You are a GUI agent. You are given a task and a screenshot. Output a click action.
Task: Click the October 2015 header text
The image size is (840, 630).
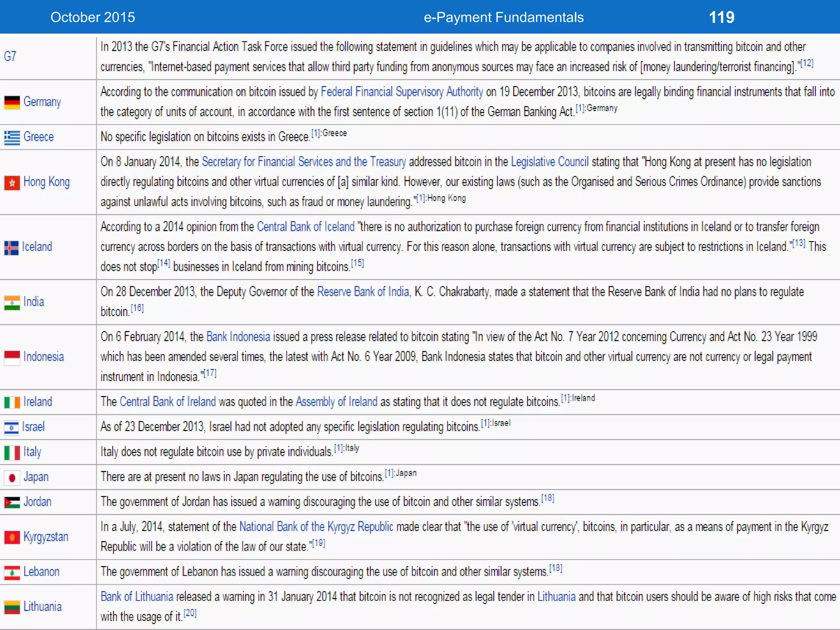(93, 17)
